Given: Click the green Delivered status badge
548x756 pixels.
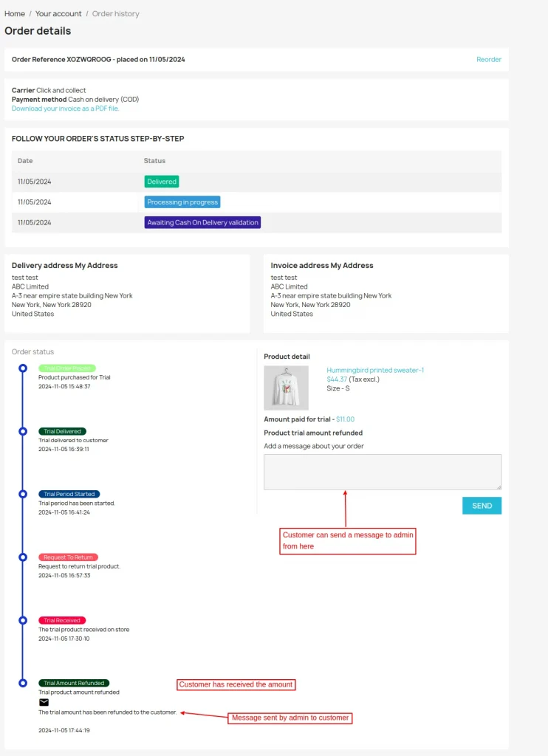Looking at the screenshot, I should coord(162,182).
